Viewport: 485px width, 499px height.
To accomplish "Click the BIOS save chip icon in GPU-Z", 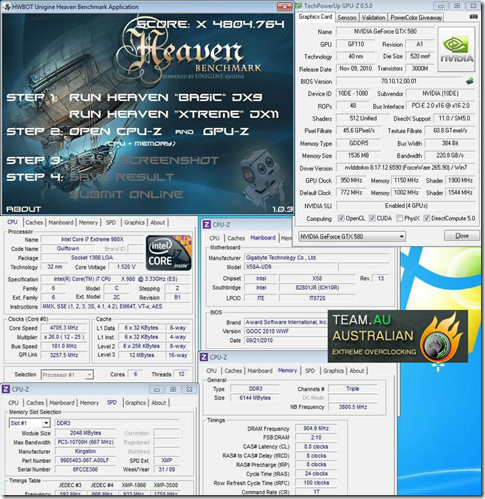I will pos(470,81).
